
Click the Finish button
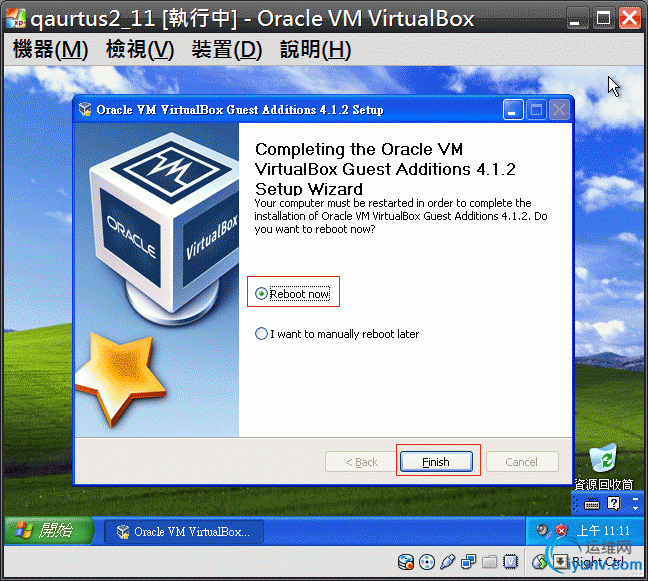click(436, 462)
